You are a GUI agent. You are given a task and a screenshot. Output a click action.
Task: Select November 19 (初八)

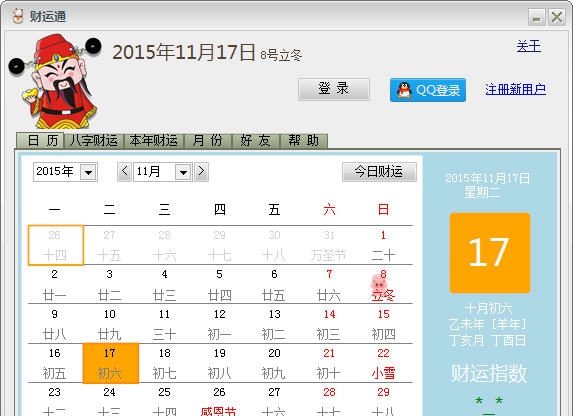point(219,363)
